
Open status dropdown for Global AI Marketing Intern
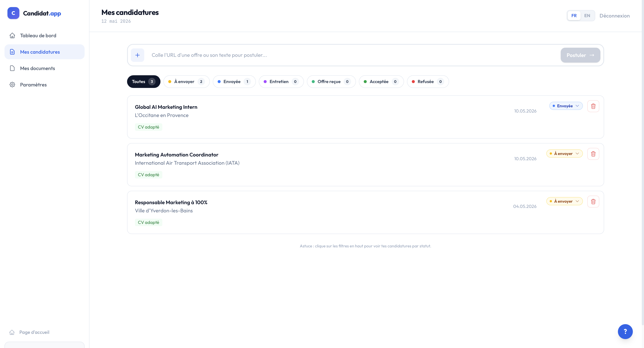click(x=566, y=106)
